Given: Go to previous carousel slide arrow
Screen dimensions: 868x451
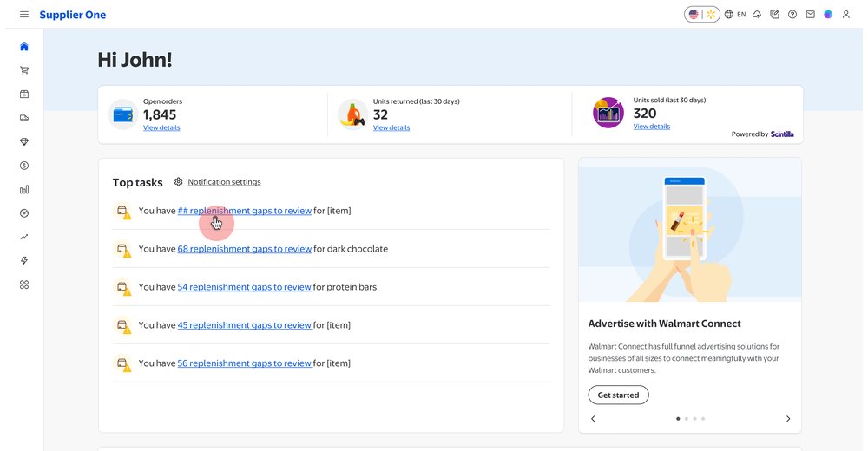Looking at the screenshot, I should (x=593, y=419).
